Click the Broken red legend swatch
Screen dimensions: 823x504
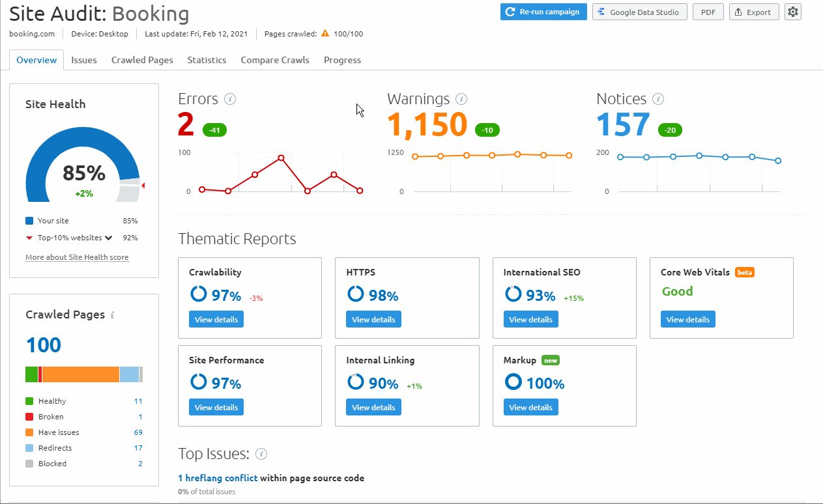click(29, 417)
